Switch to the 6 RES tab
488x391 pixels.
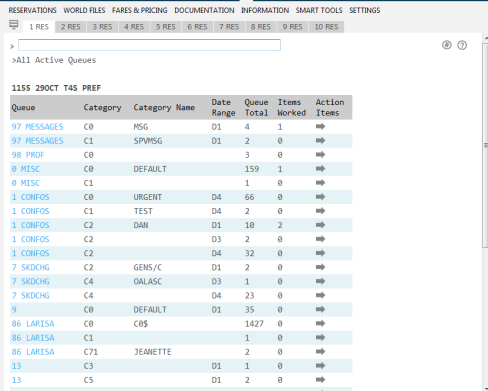pyautogui.click(x=197, y=27)
